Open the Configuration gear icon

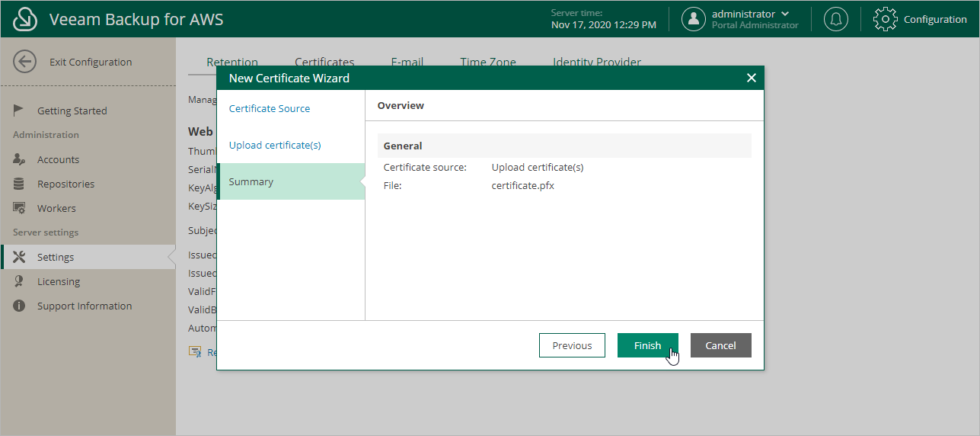[x=886, y=19]
